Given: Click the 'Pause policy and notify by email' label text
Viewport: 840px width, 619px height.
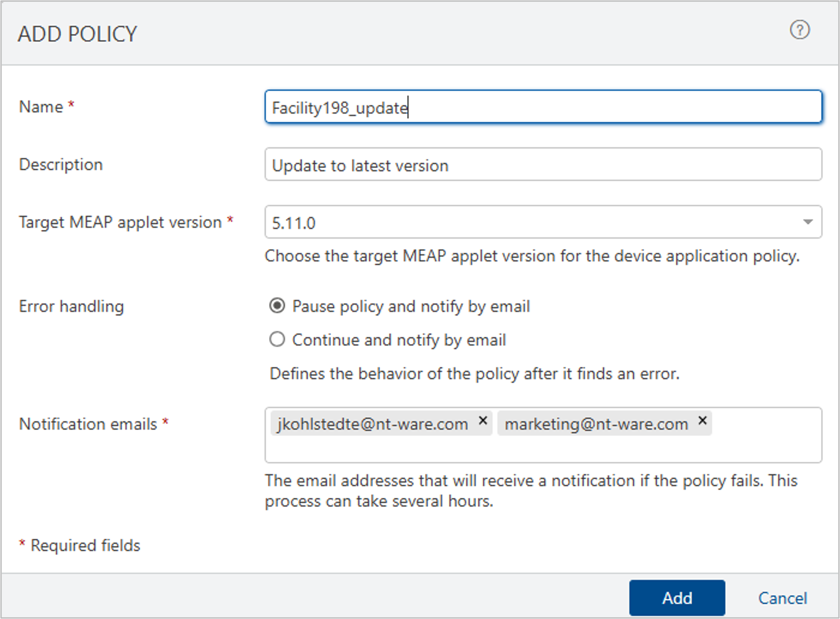Looking at the screenshot, I should click(x=411, y=306).
